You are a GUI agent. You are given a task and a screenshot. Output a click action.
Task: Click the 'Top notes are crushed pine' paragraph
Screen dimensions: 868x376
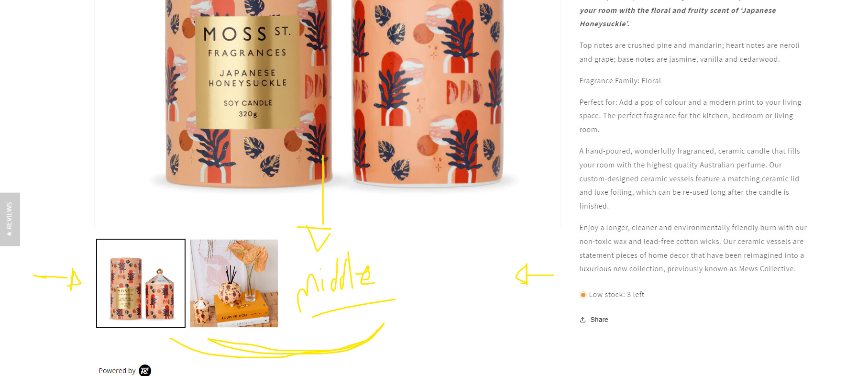pyautogui.click(x=689, y=52)
